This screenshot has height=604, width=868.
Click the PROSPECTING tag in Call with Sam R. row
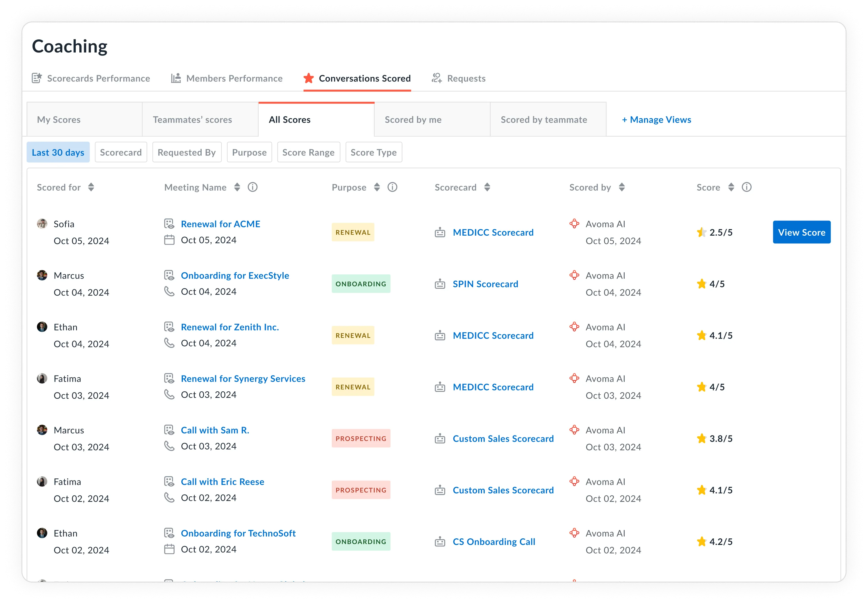point(361,438)
